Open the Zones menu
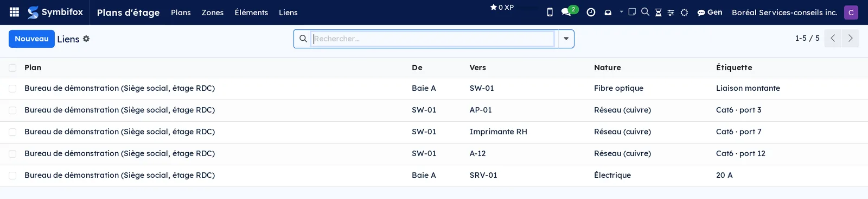The width and height of the screenshot is (868, 199). coord(213,12)
